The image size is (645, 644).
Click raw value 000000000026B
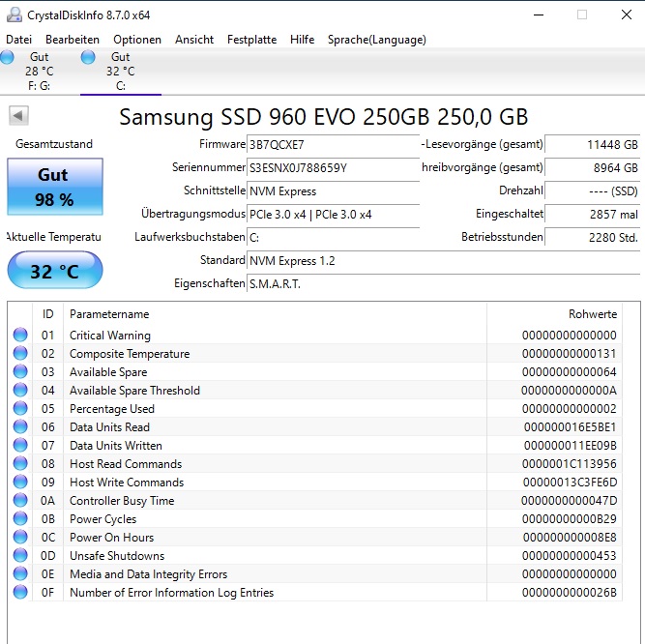click(570, 592)
